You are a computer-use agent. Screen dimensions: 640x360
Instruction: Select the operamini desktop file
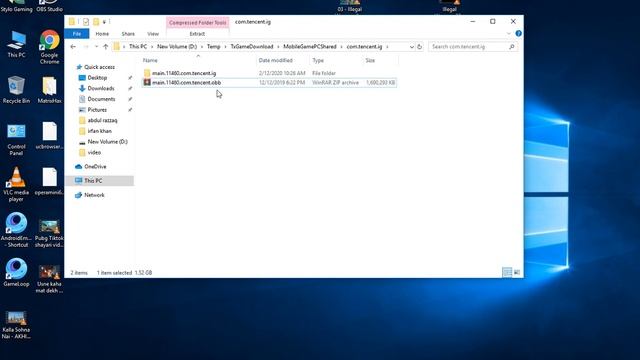49,182
